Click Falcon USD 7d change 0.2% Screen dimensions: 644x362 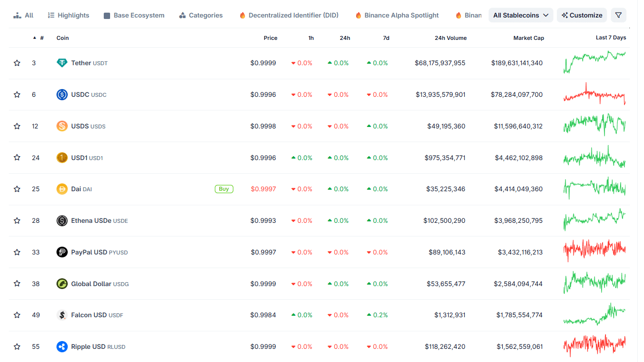point(377,315)
